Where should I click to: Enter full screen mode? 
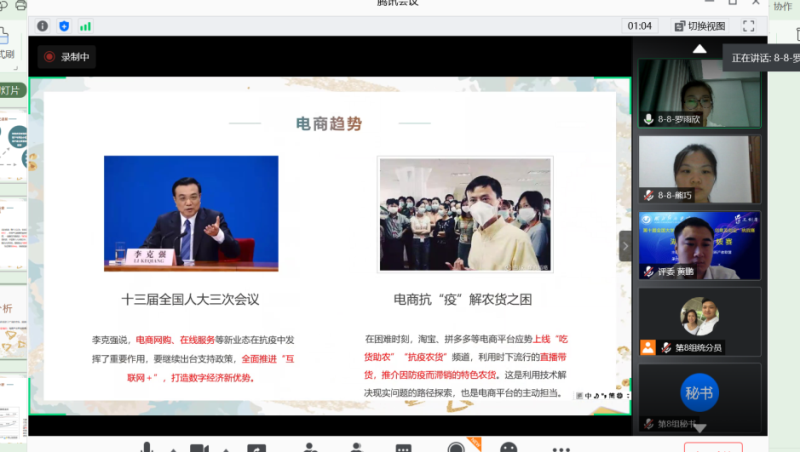pos(748,26)
